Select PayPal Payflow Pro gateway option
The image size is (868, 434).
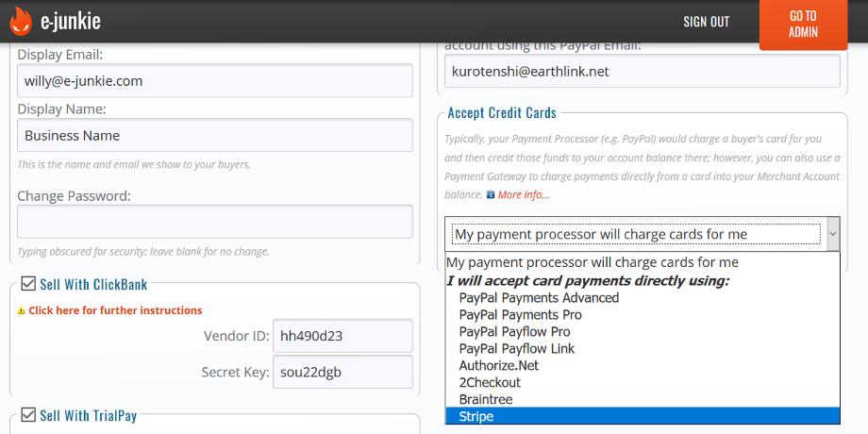coord(514,331)
